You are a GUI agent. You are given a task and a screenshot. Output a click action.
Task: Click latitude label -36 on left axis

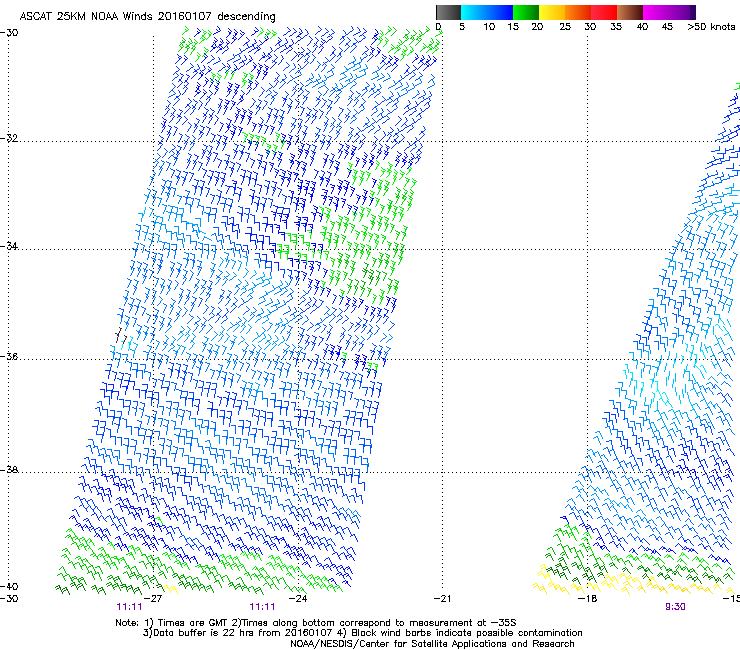9,356
